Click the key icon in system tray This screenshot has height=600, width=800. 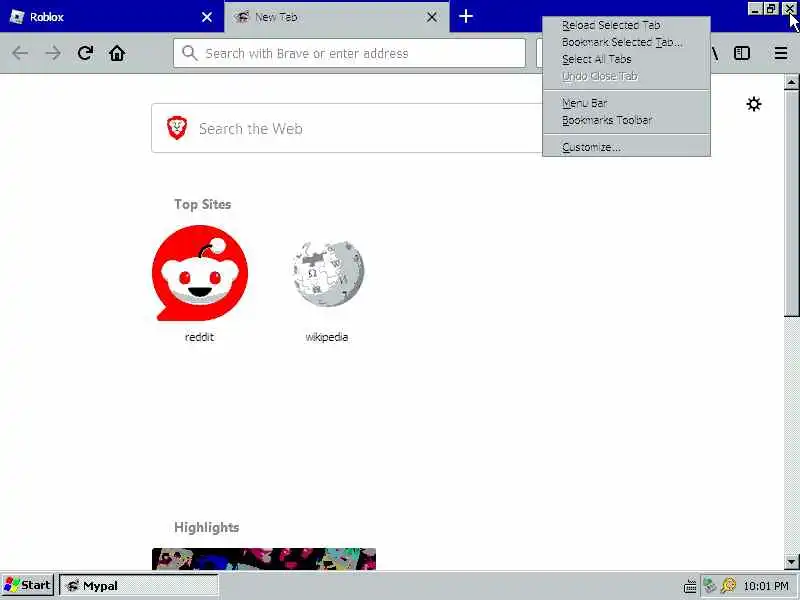point(728,585)
